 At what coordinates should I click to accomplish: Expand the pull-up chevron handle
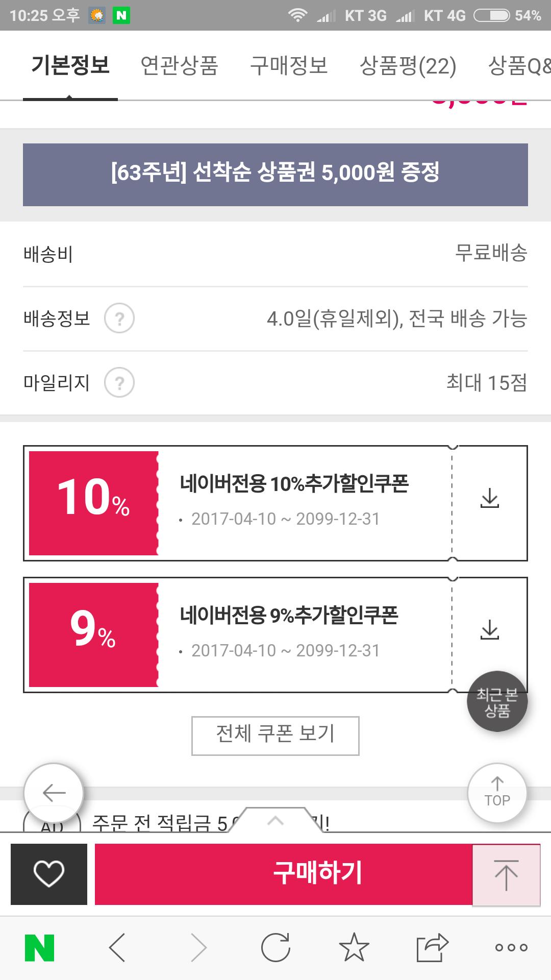[275, 821]
